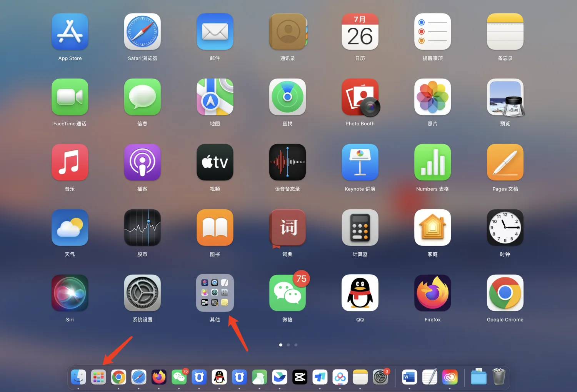Launch Google Chrome from the Launchpad grid

tap(505, 293)
